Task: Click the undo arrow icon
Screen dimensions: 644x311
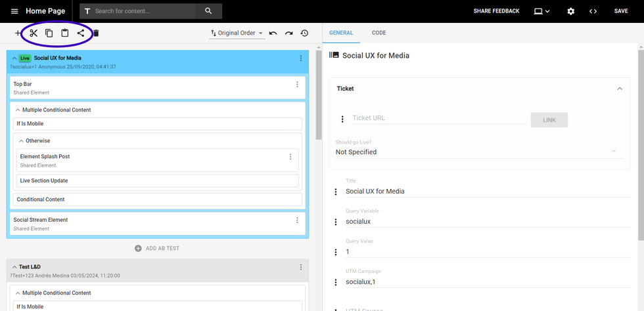Action: (x=273, y=33)
